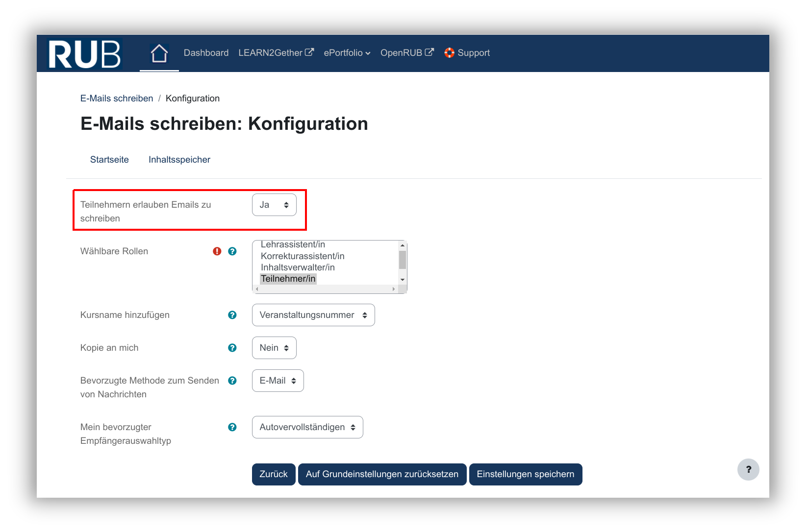
Task: Click the Support lifebuoy icon
Action: click(x=449, y=53)
